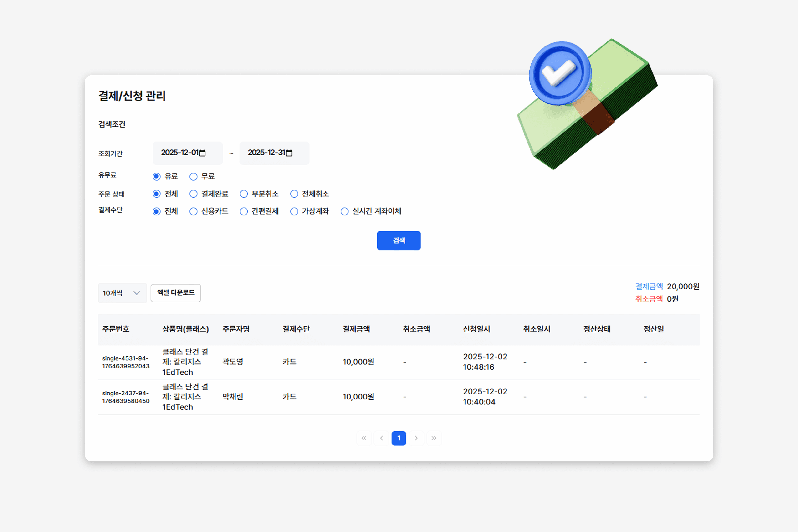Click the 엑셀 다운로드 button
798x532 pixels.
tap(176, 293)
